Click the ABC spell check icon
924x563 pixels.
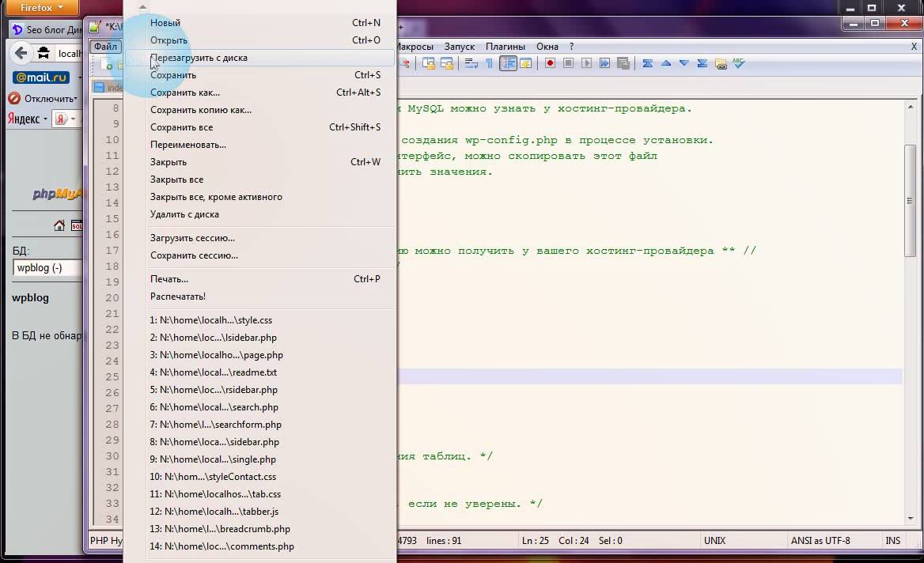point(739,62)
